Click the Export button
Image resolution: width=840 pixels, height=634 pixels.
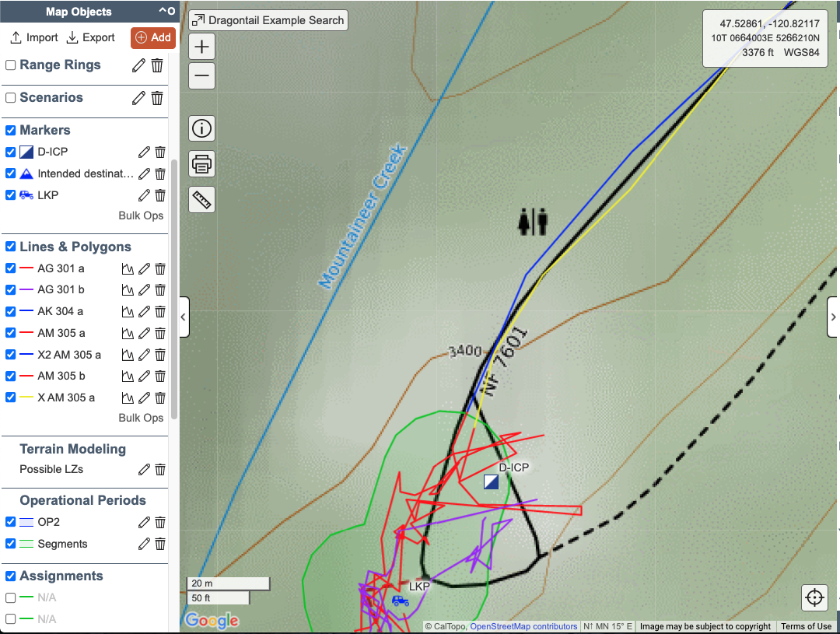[90, 37]
